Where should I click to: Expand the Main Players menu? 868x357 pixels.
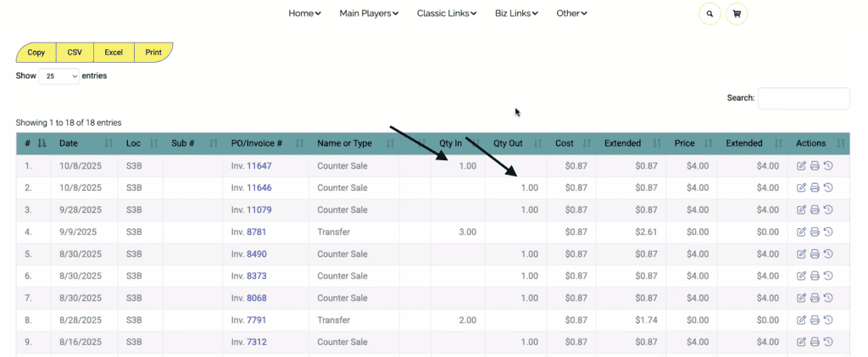(x=369, y=14)
